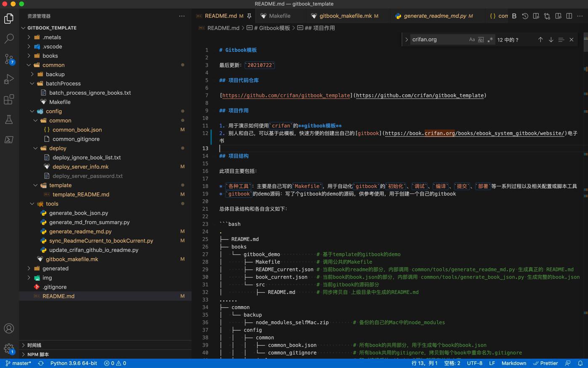Open the Testing flask view
The height and width of the screenshot is (368, 588).
pyautogui.click(x=9, y=119)
